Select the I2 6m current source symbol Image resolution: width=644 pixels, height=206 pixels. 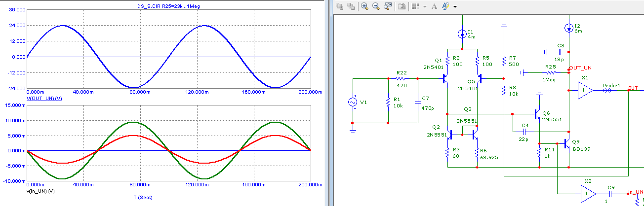[x=569, y=27]
